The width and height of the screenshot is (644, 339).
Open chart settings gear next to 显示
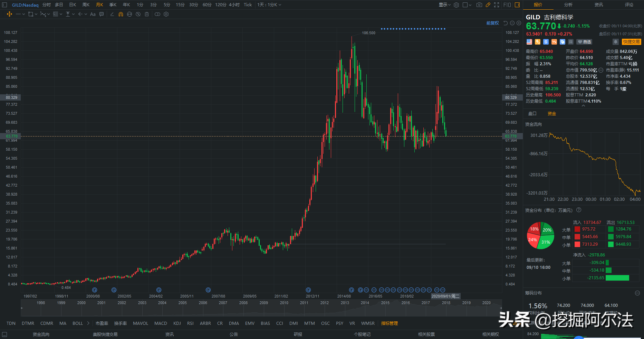coord(456,5)
